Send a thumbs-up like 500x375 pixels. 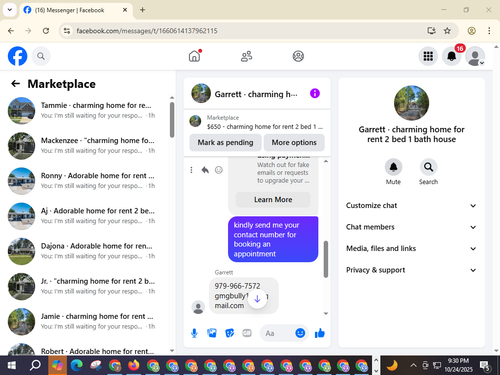coord(320,333)
